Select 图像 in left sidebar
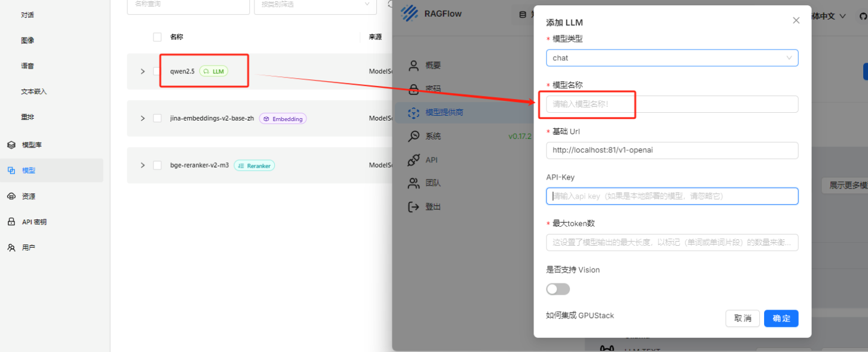Screen dimensions: 868x352 pos(27,41)
